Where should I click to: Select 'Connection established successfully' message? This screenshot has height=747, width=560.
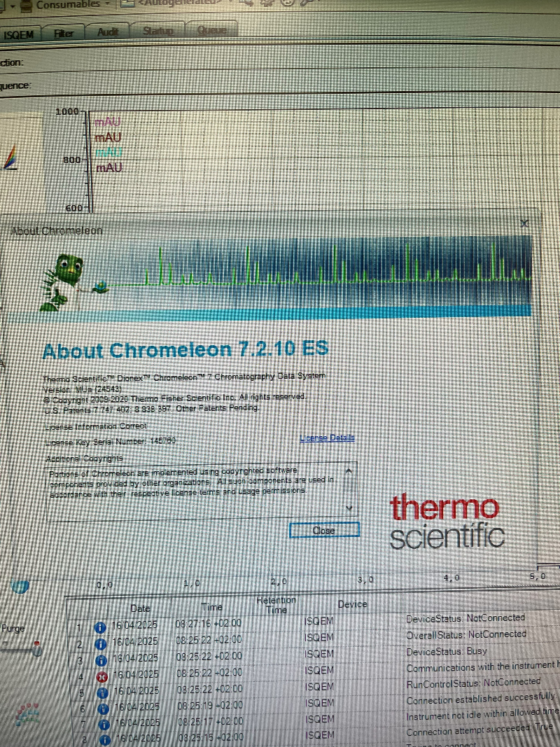tap(481, 699)
